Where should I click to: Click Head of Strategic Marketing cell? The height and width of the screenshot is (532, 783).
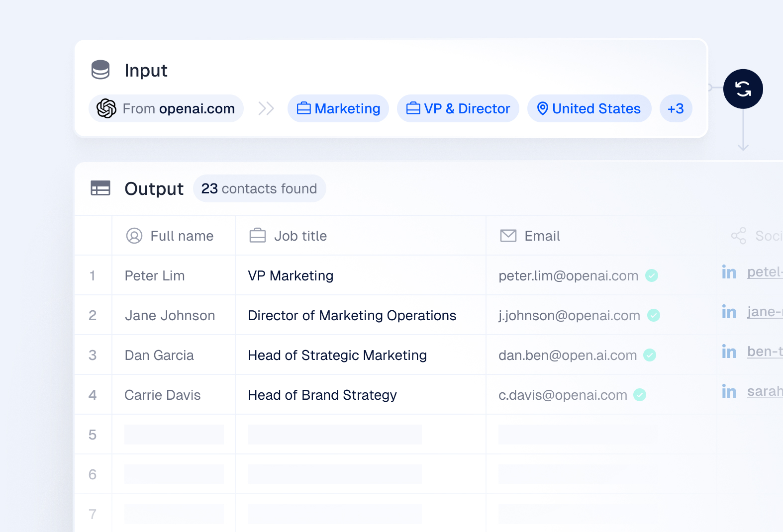(361, 355)
